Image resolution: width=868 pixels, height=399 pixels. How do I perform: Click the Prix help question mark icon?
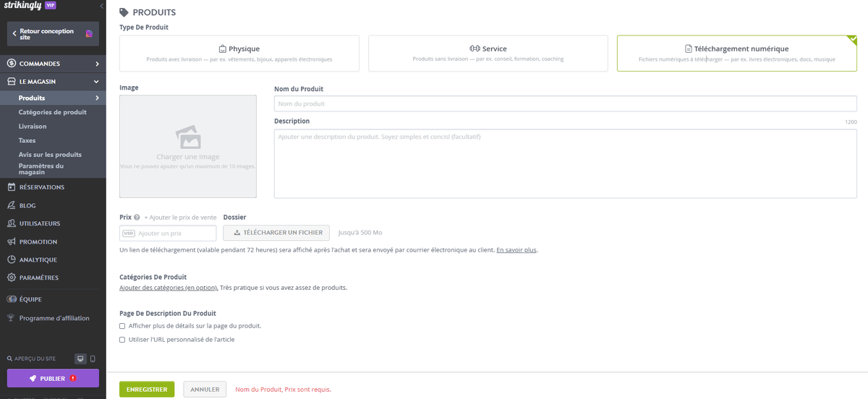point(137,217)
